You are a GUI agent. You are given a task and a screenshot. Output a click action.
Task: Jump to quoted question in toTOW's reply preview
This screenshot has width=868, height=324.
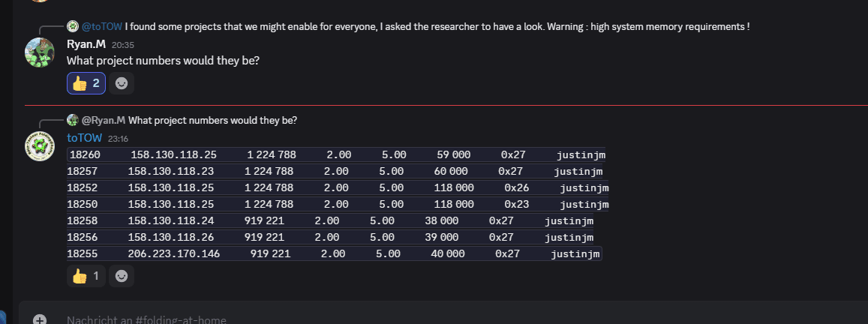point(213,120)
